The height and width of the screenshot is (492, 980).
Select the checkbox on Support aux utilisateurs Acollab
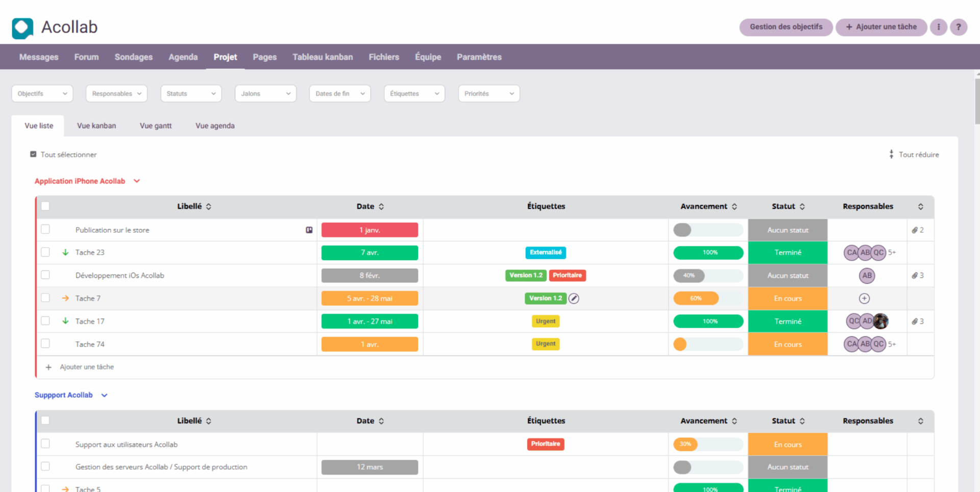click(x=45, y=444)
